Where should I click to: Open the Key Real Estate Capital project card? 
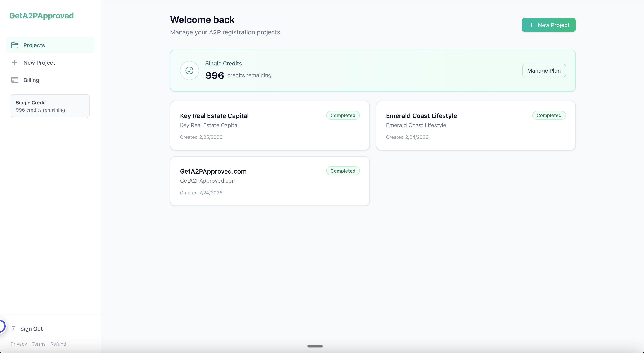tap(269, 126)
